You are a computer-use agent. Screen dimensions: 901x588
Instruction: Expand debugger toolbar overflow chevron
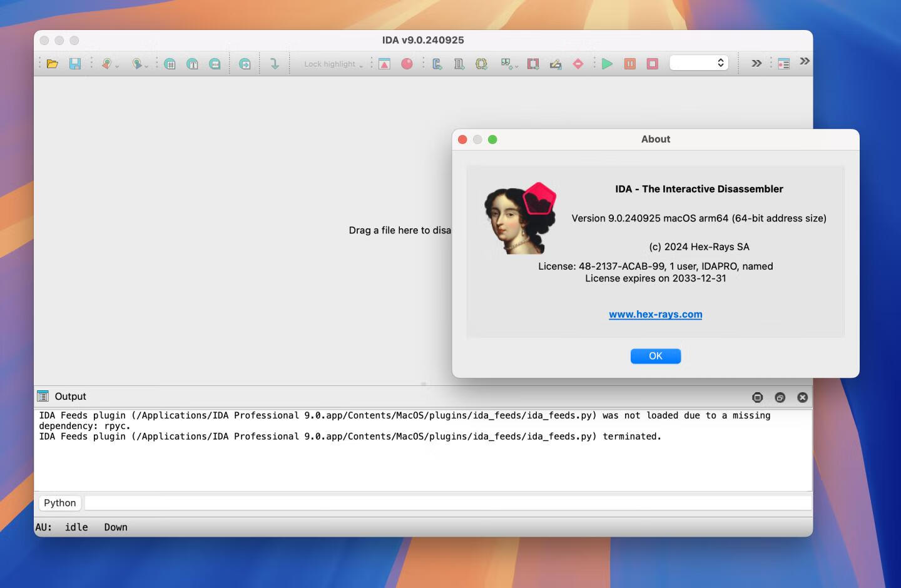coord(756,63)
